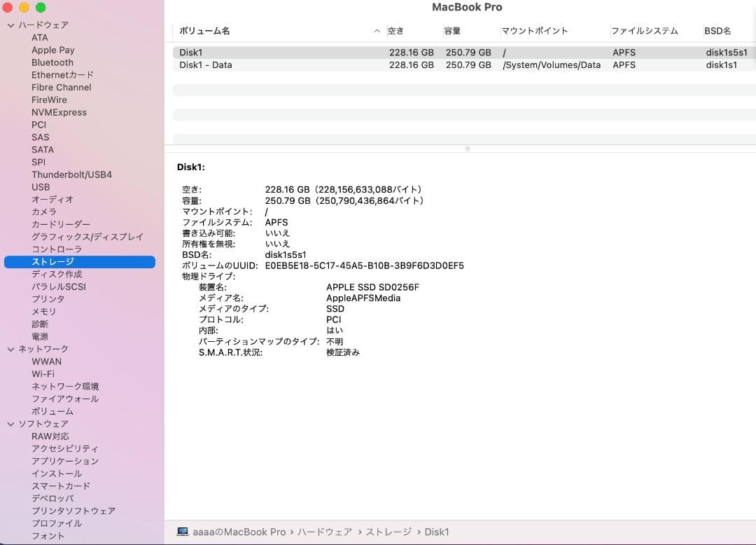Select the Thunderbolt/USB4 entry
The image size is (756, 545).
click(x=71, y=174)
